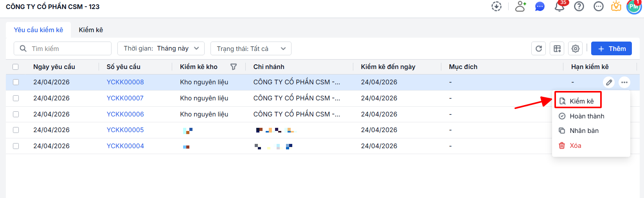
Task: Open the gear settings icon
Action: [575, 49]
